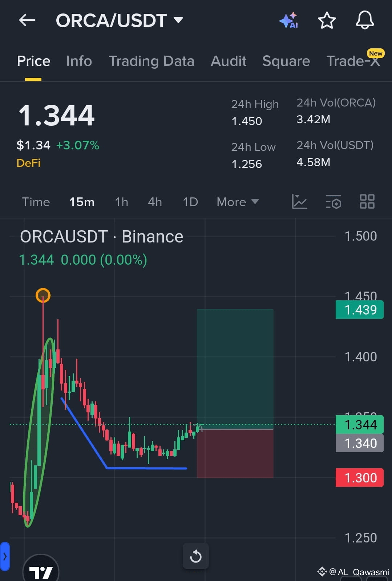This screenshot has height=581, width=392.
Task: Set a price alert with bell icon
Action: (365, 20)
